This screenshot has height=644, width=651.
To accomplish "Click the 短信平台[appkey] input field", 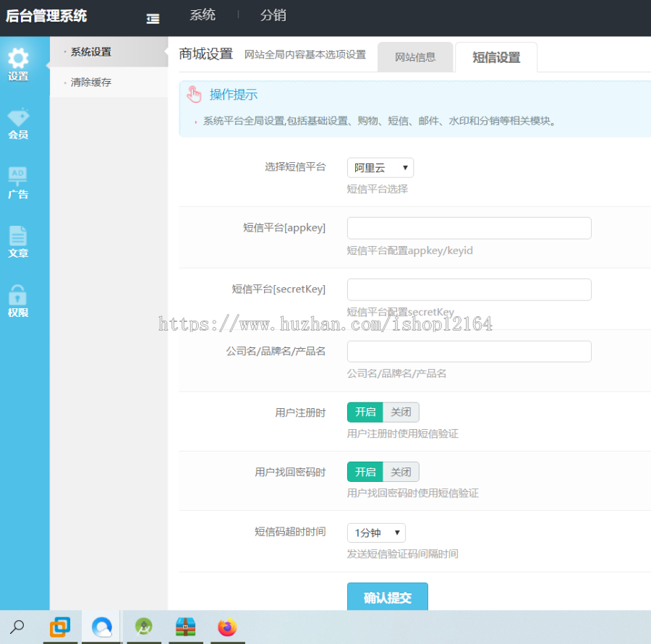I will click(x=469, y=228).
